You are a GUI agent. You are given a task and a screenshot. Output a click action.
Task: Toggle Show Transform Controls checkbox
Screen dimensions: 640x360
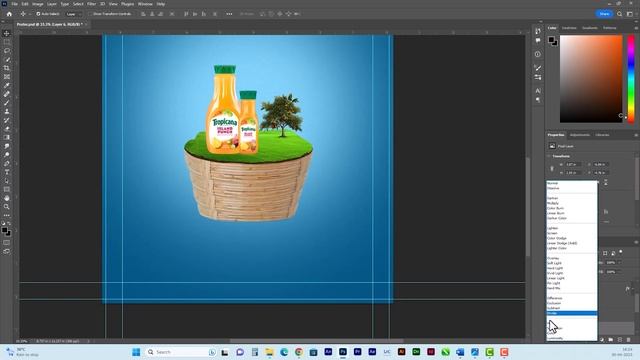91,14
